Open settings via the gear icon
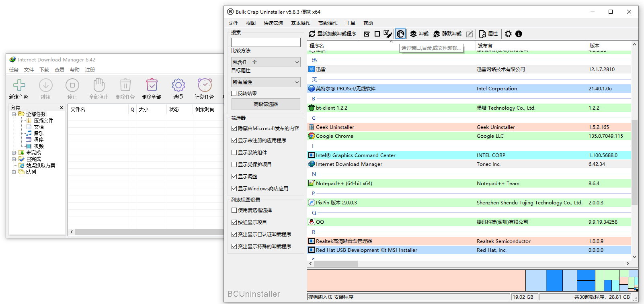The width and height of the screenshot is (644, 304). (508, 34)
